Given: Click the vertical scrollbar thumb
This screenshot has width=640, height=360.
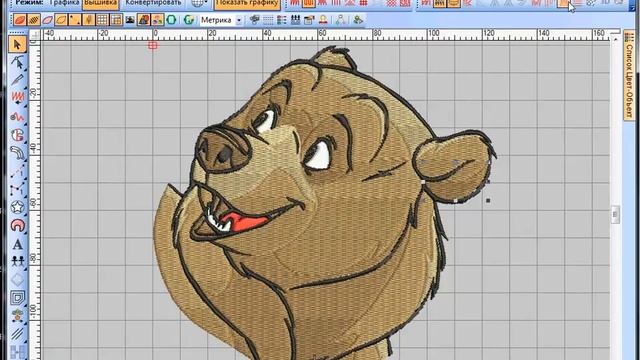Looking at the screenshot, I should pyautogui.click(x=616, y=215).
